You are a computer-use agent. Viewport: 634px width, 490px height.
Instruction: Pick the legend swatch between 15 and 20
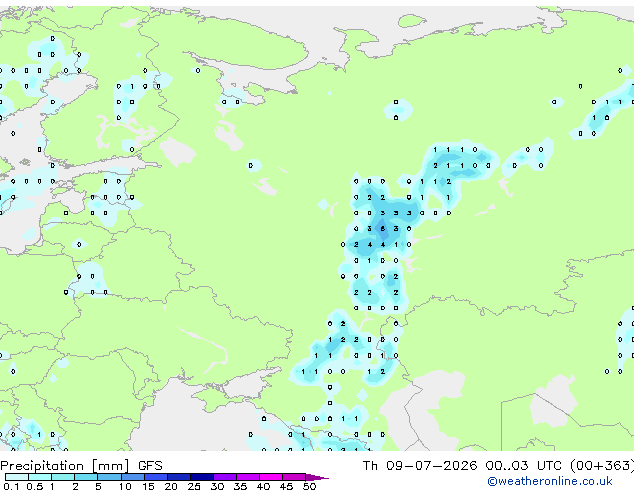pos(156,477)
